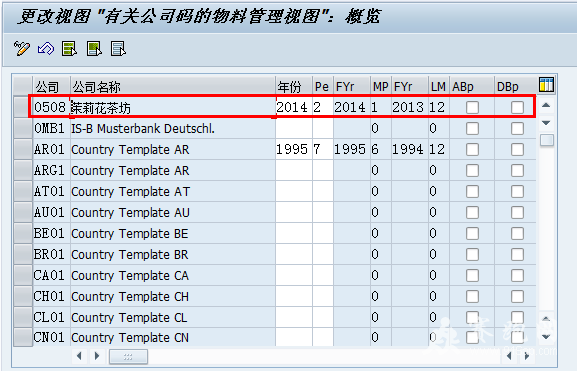Click table's top-left select-all corner button
Screen dimensions: 577x371
(x=23, y=86)
